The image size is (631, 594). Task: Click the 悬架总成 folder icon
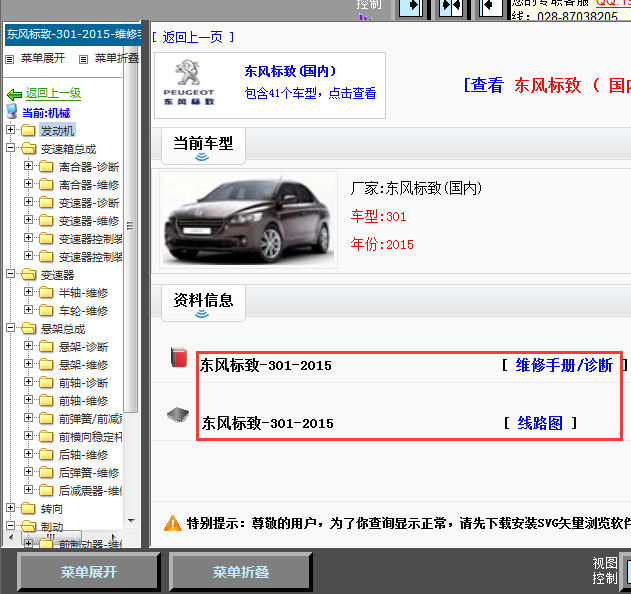pyautogui.click(x=28, y=328)
